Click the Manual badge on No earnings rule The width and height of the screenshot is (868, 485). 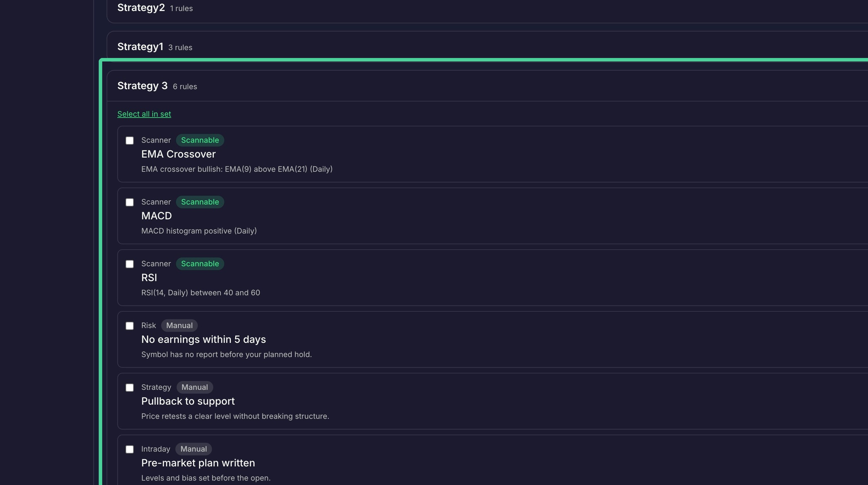[179, 326]
